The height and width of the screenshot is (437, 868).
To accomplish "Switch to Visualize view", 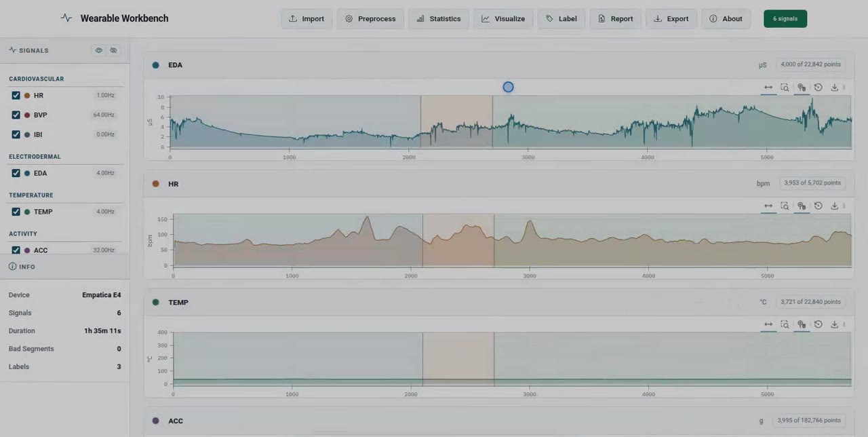I will (x=503, y=18).
